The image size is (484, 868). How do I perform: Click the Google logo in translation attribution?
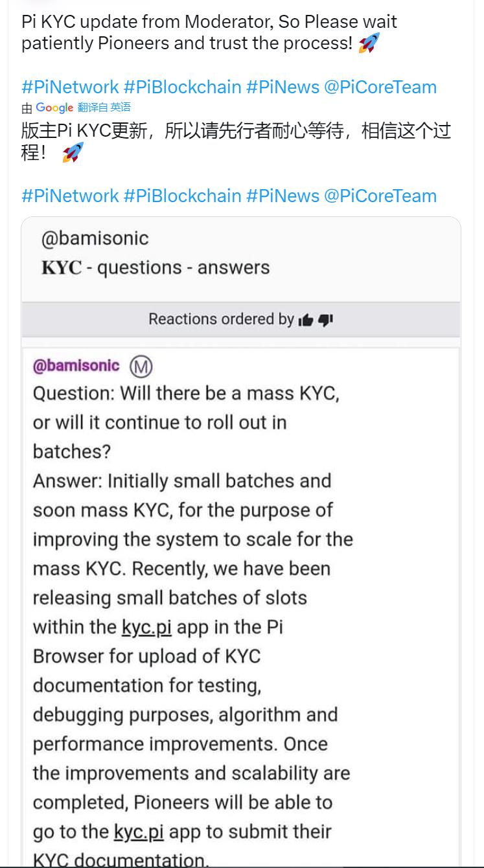[x=54, y=108]
